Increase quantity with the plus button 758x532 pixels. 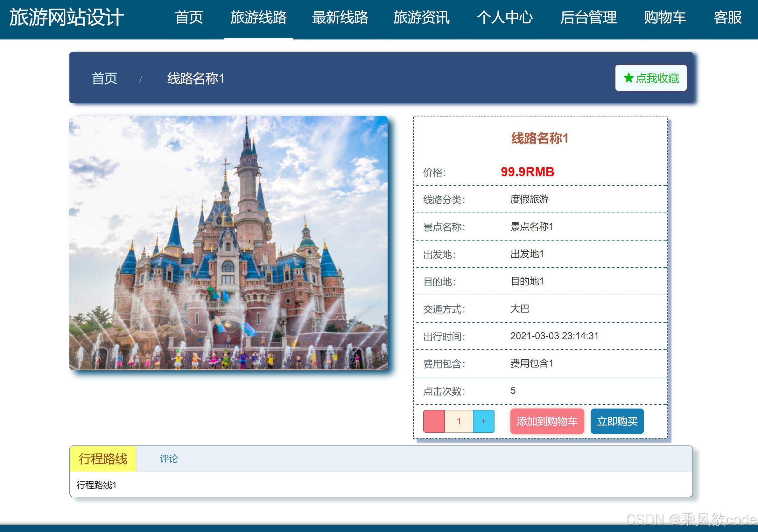(483, 421)
